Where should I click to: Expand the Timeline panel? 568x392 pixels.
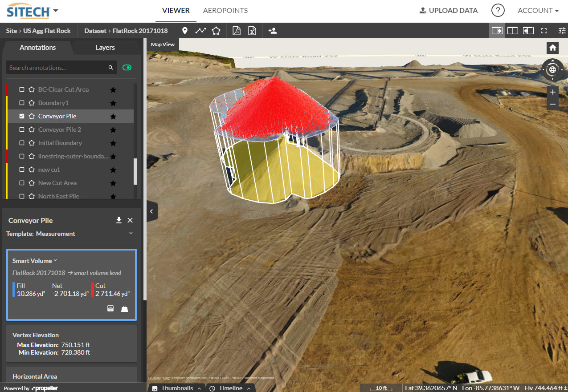[x=231, y=388]
